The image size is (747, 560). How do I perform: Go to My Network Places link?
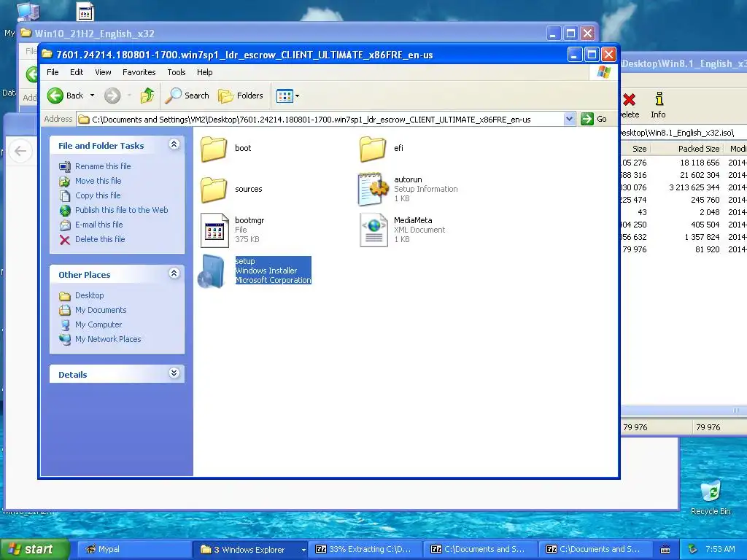(108, 339)
